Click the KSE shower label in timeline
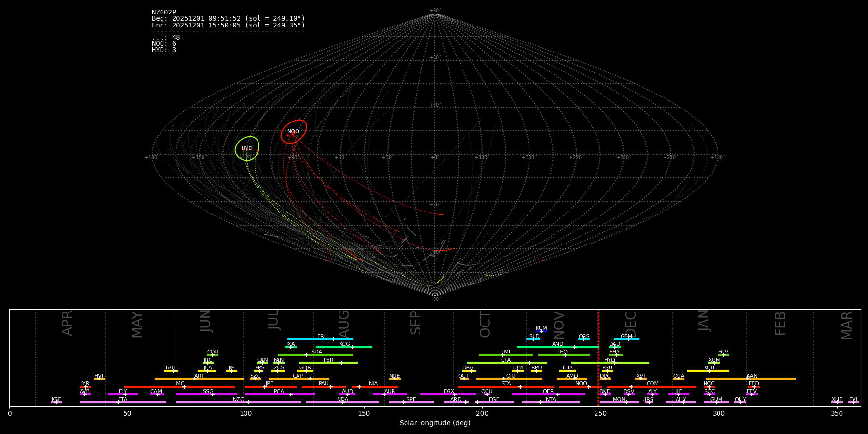The height and width of the screenshot is (434, 868). pyautogui.click(x=56, y=400)
